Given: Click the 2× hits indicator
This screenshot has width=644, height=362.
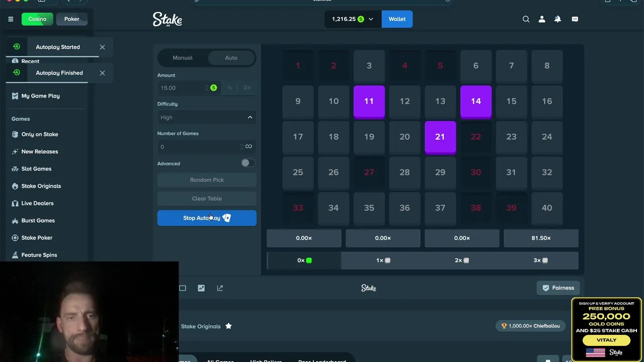Looking at the screenshot, I should [x=462, y=260].
